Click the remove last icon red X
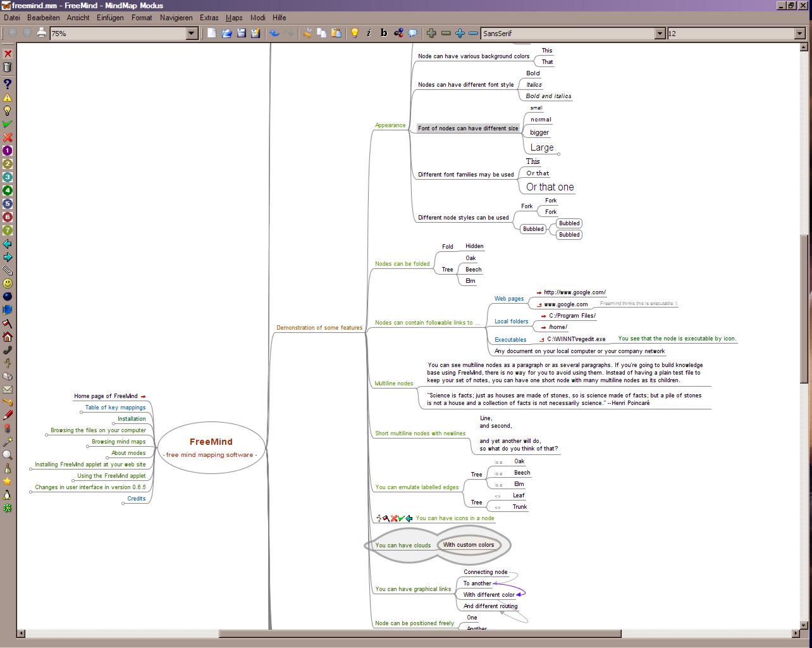This screenshot has height=648, width=812. pyautogui.click(x=8, y=54)
